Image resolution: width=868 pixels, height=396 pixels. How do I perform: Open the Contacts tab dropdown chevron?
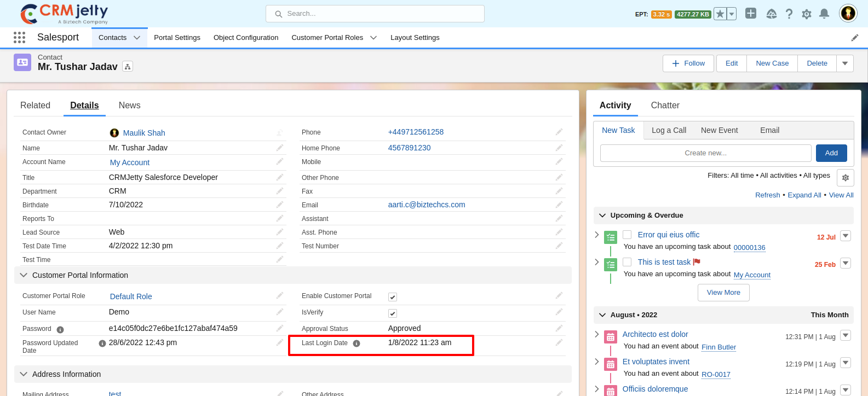pyautogui.click(x=137, y=38)
